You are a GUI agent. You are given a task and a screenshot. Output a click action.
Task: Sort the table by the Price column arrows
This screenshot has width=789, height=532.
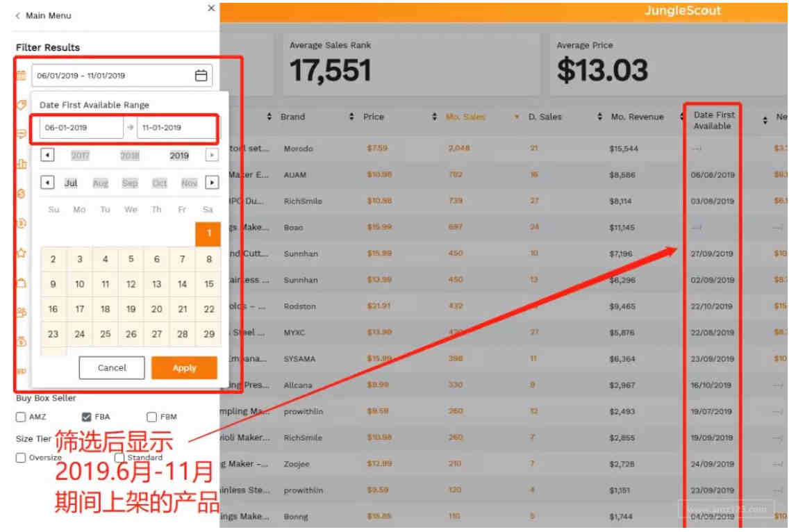click(x=434, y=117)
